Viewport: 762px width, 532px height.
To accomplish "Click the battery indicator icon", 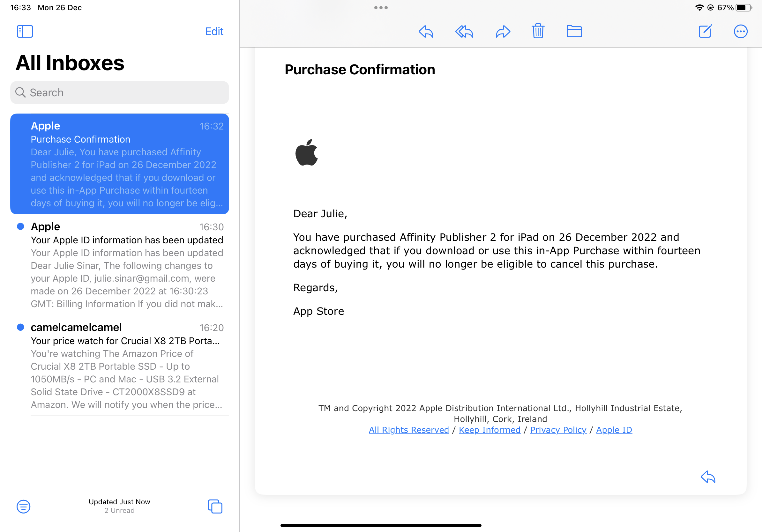I will click(744, 8).
